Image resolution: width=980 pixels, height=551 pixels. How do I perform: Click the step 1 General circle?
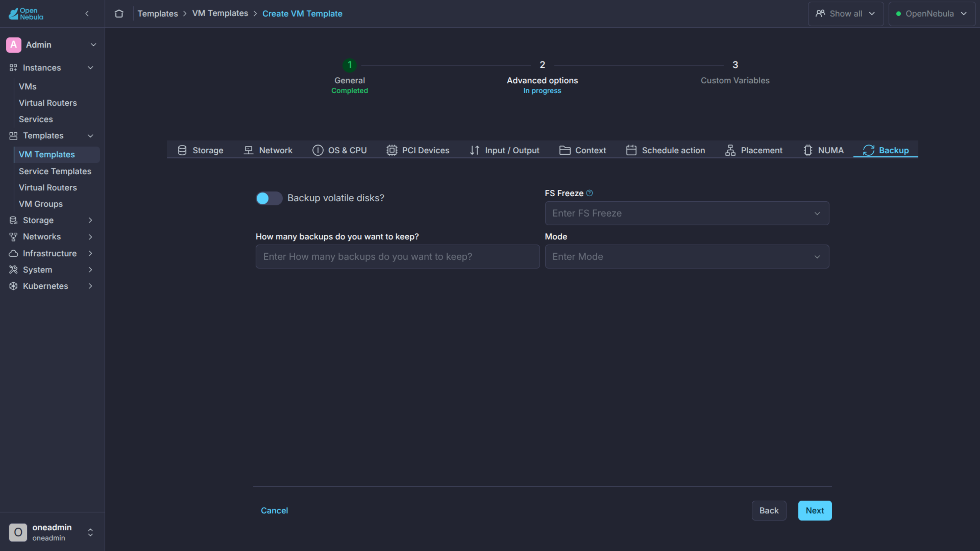pyautogui.click(x=349, y=65)
